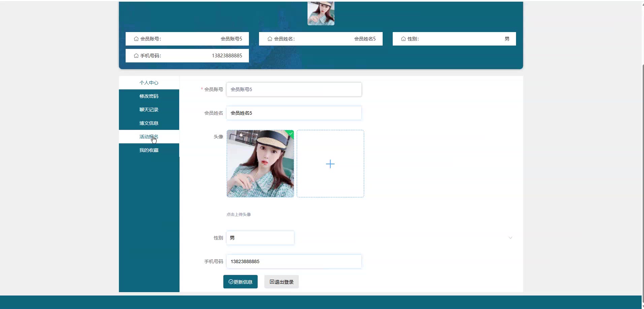
Task: Click the uploaded avatar photo thumbnail
Action: (260, 164)
